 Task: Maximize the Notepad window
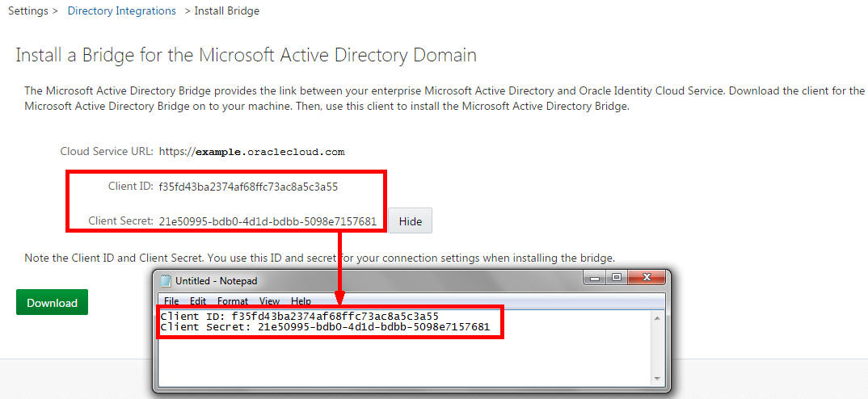616,279
